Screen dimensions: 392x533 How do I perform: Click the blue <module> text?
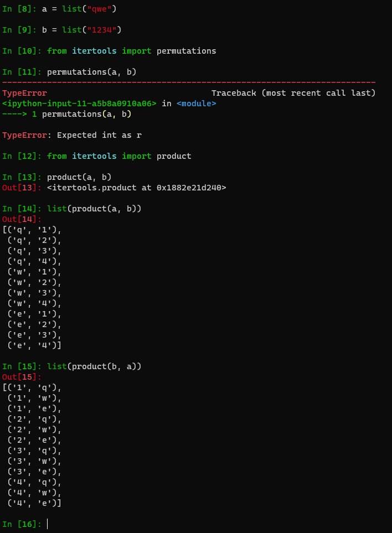(196, 104)
